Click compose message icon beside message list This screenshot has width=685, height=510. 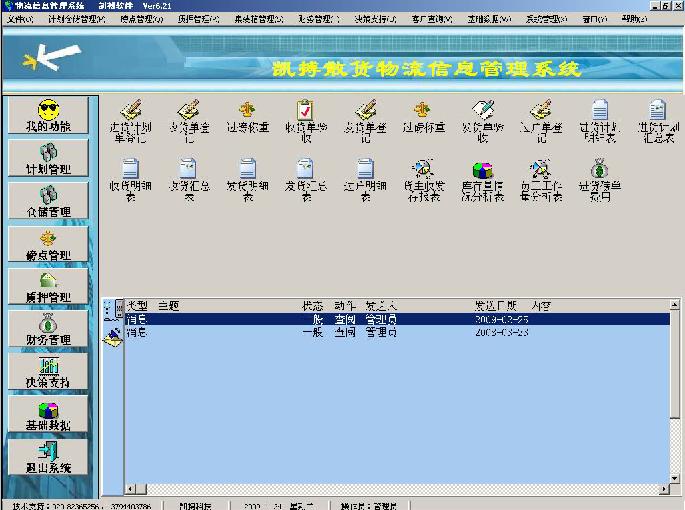click(x=113, y=337)
